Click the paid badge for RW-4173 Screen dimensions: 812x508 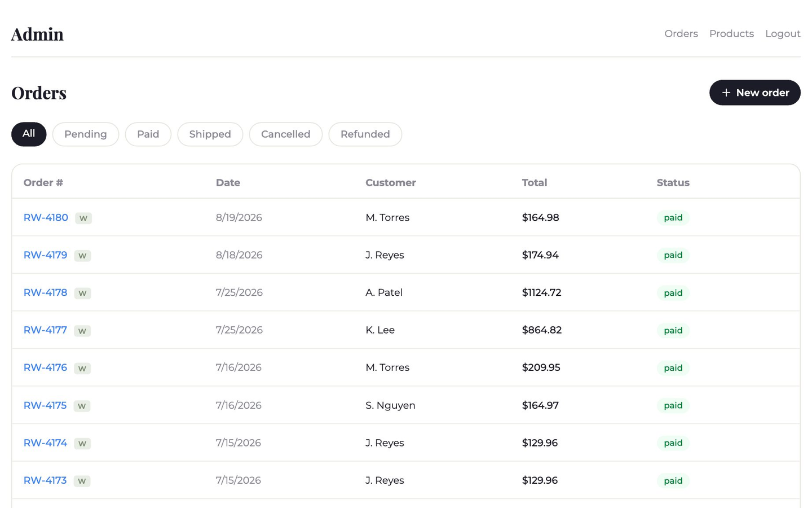click(673, 480)
